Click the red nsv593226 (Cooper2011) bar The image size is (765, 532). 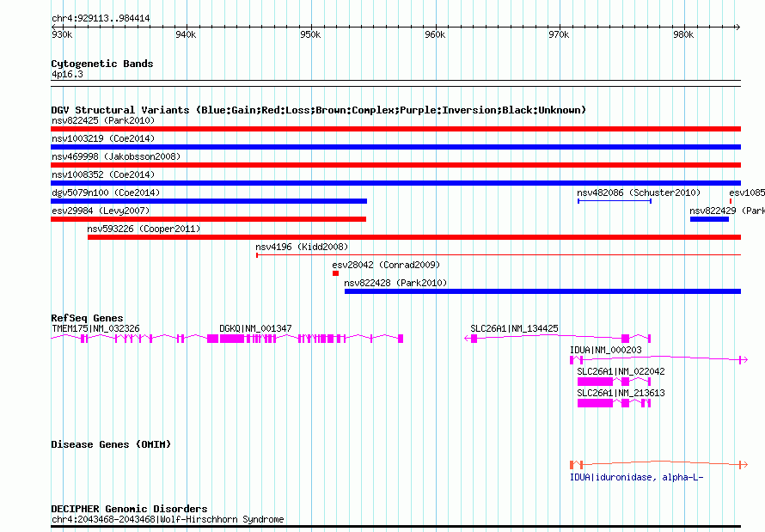414,237
